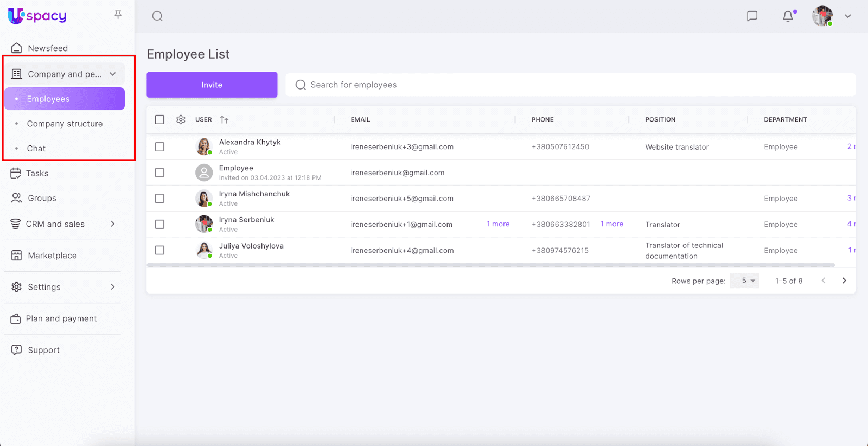Toggle the select-all checkbox in table header
The height and width of the screenshot is (446, 868).
click(x=159, y=119)
